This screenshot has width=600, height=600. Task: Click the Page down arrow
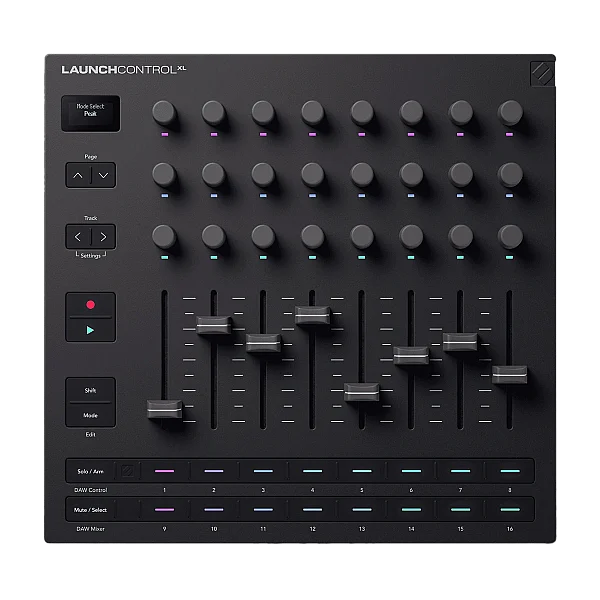pos(103,175)
